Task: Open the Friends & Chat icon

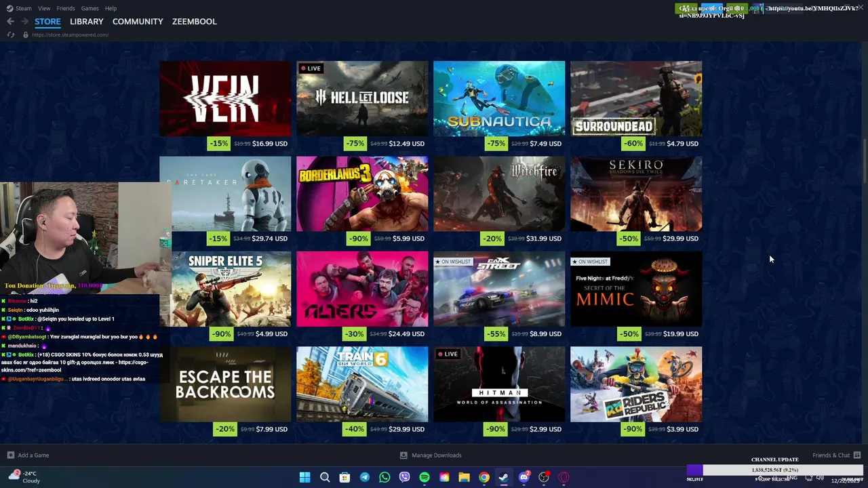Action: (x=857, y=455)
